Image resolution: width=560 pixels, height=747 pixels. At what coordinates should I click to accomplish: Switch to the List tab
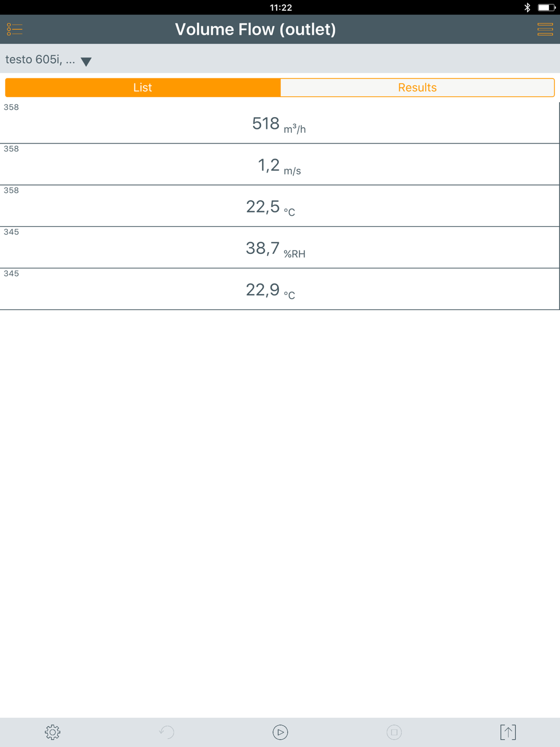coord(143,87)
